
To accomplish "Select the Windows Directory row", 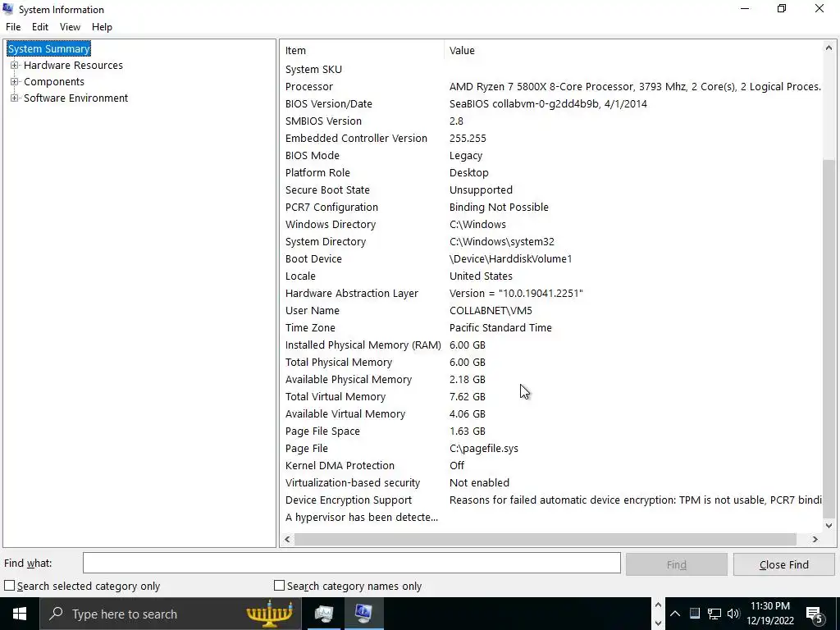I will click(x=551, y=225).
